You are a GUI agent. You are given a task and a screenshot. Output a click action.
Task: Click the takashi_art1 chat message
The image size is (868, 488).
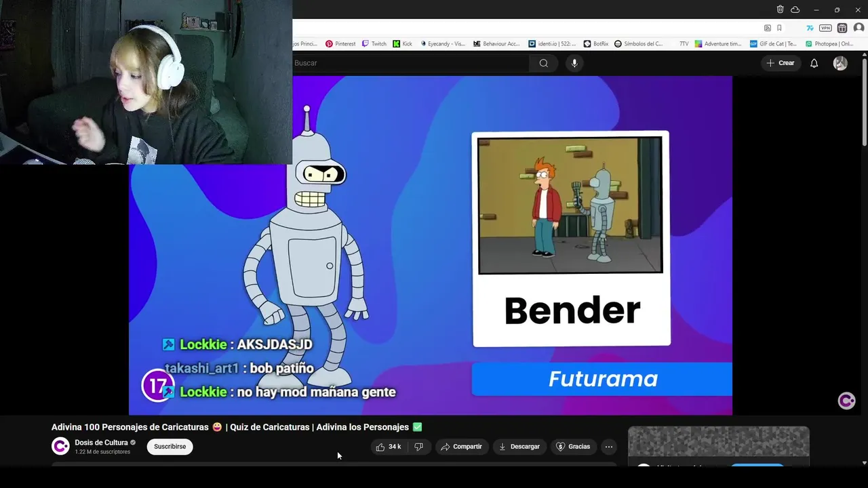[239, 368]
